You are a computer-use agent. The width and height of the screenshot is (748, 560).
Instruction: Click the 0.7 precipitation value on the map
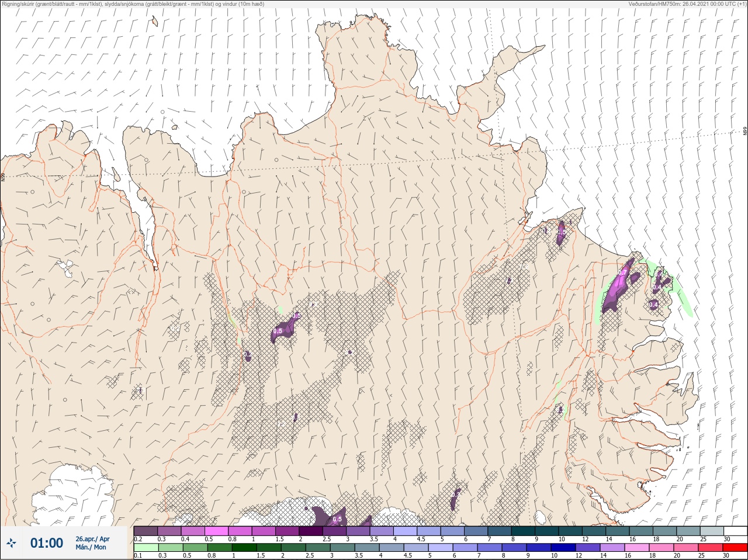point(622,273)
